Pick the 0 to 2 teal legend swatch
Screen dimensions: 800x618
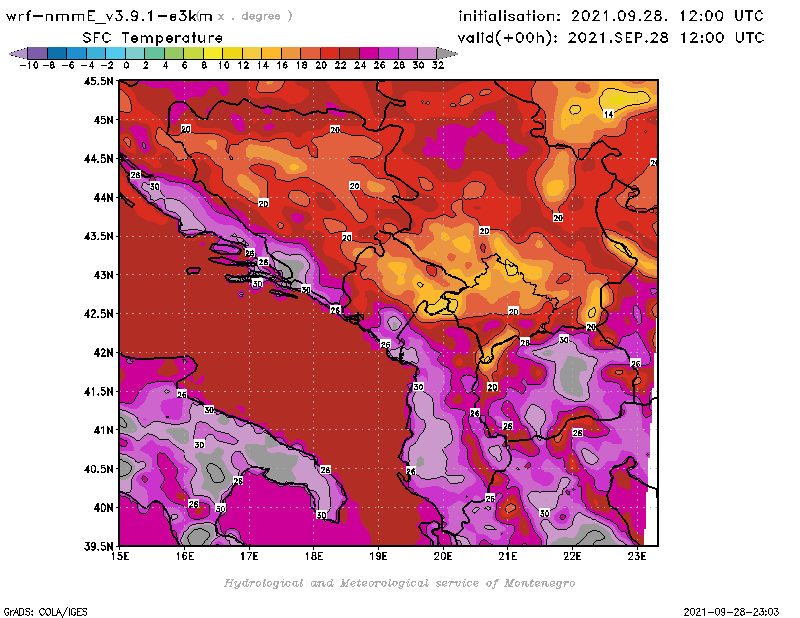tap(135, 53)
